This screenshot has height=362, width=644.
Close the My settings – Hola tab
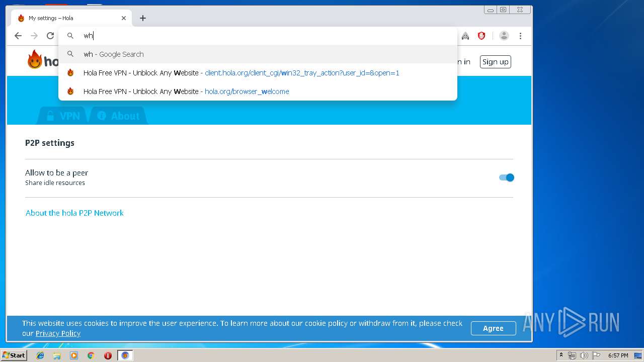[x=124, y=18]
